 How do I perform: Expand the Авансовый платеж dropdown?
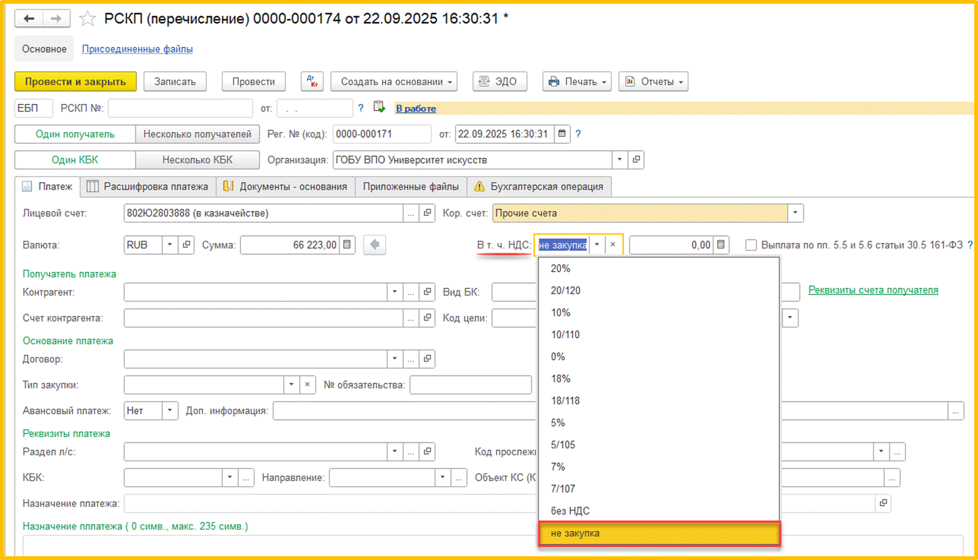[x=170, y=410]
